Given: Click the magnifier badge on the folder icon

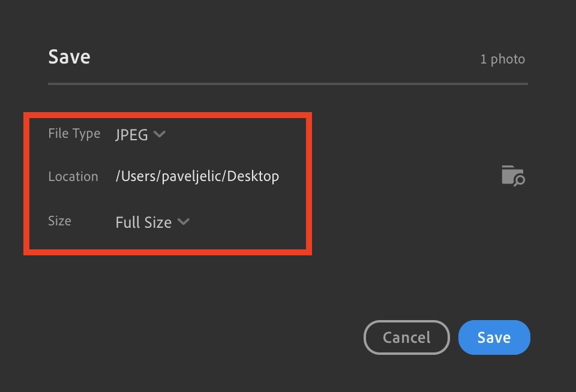Looking at the screenshot, I should pyautogui.click(x=519, y=180).
